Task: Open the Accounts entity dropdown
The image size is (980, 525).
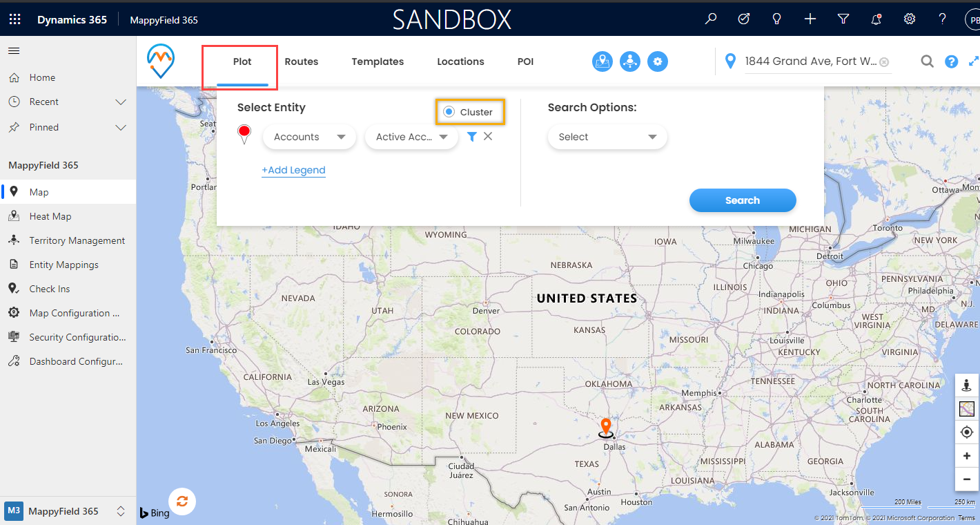Action: click(x=309, y=137)
